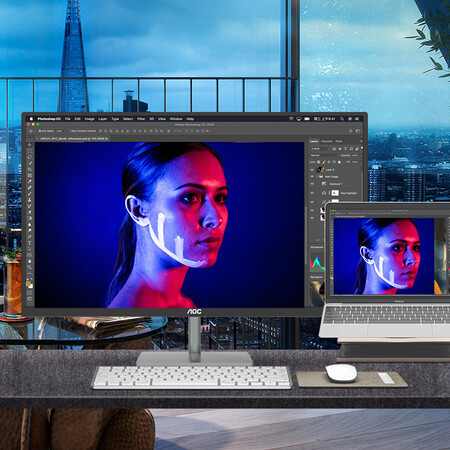Image resolution: width=450 pixels, height=450 pixels.
Task: Select the Rectangle shape tool
Action: pyautogui.click(x=30, y=255)
